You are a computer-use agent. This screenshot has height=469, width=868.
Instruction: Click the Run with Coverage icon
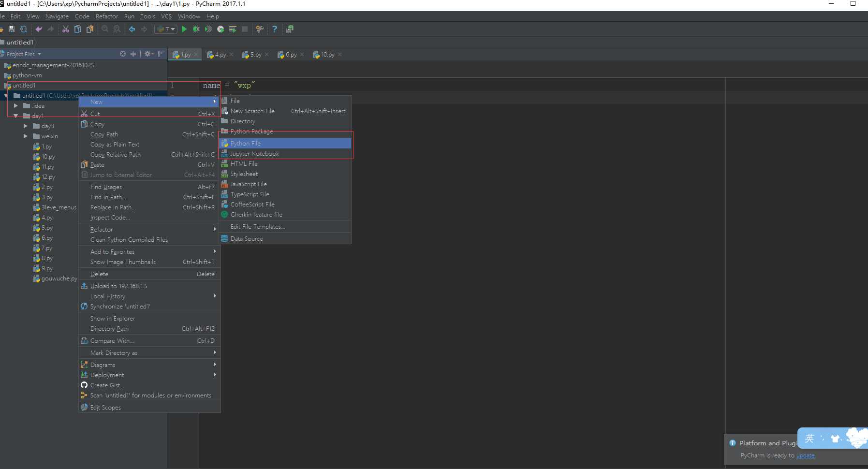208,29
